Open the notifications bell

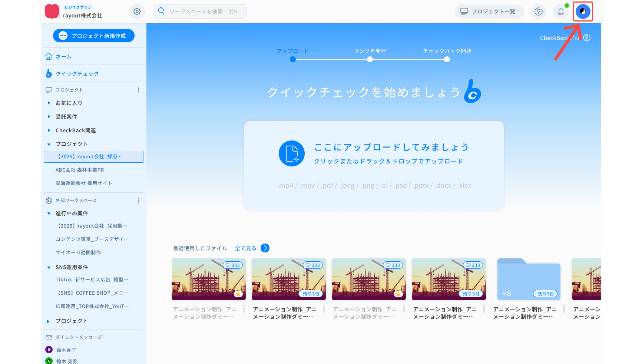click(561, 11)
